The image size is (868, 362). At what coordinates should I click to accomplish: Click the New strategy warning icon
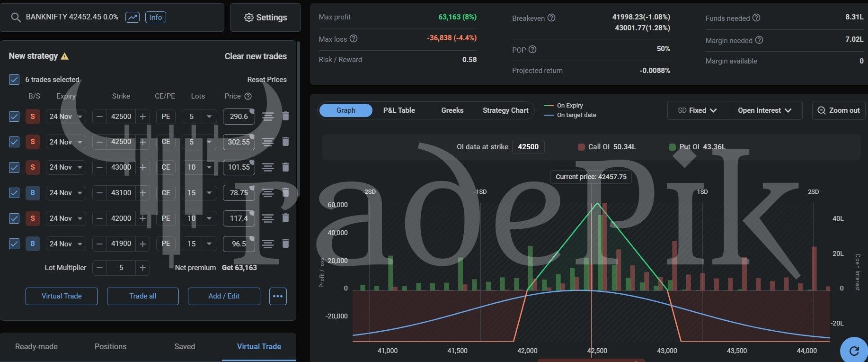[65, 56]
